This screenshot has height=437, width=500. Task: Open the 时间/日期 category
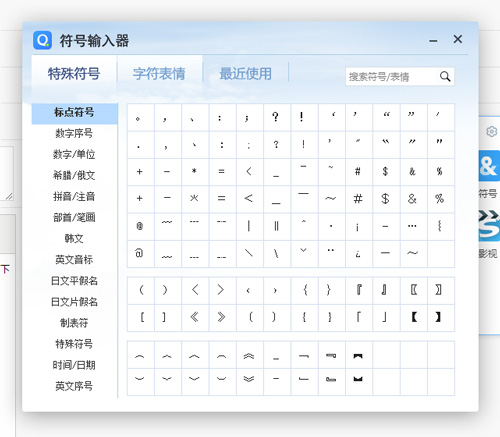[74, 365]
